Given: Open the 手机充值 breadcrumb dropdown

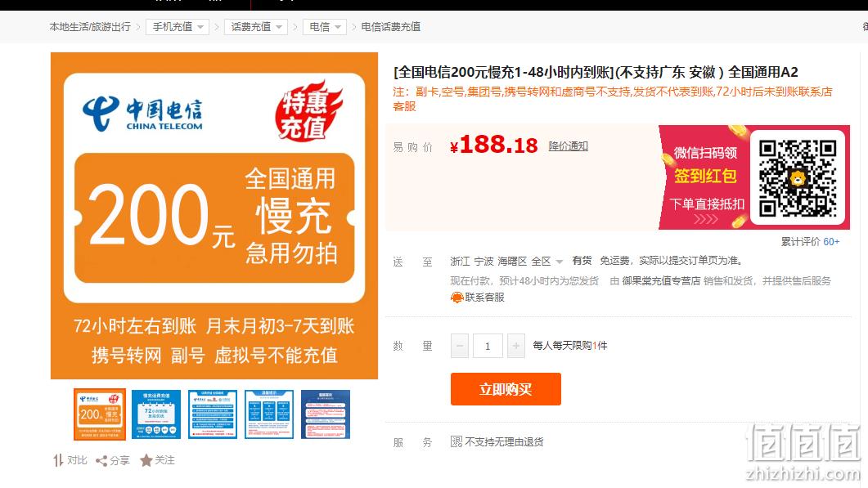Looking at the screenshot, I should tap(178, 26).
